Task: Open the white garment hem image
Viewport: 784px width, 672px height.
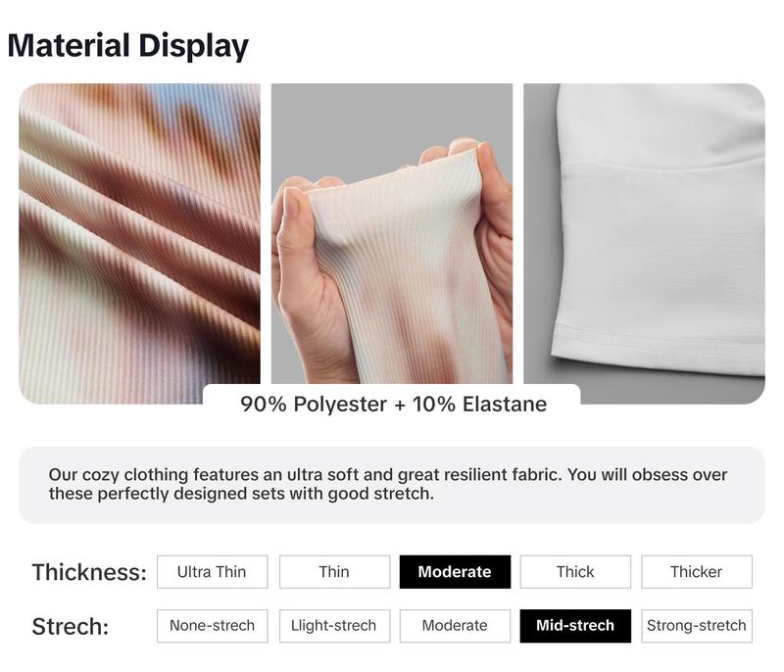Action: 644,244
